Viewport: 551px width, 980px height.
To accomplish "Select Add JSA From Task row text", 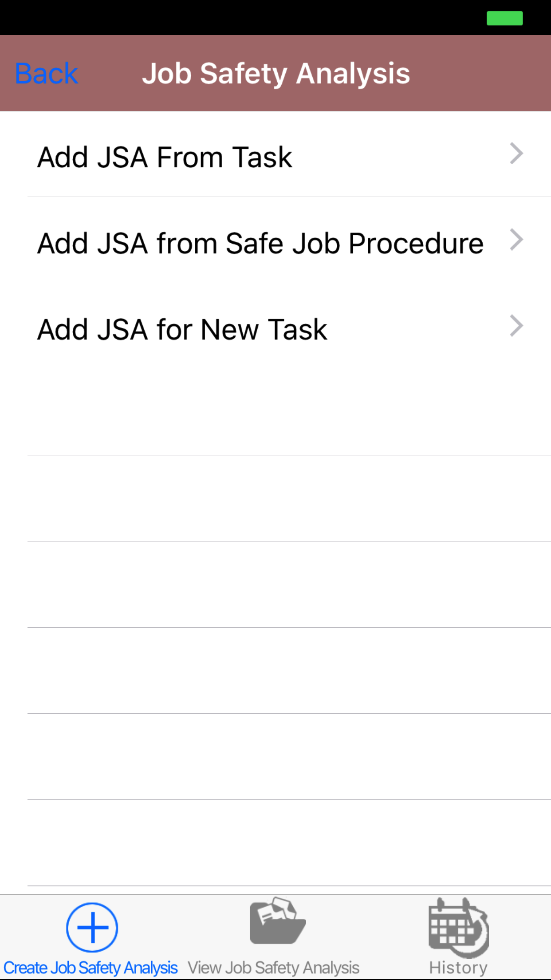I will pyautogui.click(x=165, y=157).
